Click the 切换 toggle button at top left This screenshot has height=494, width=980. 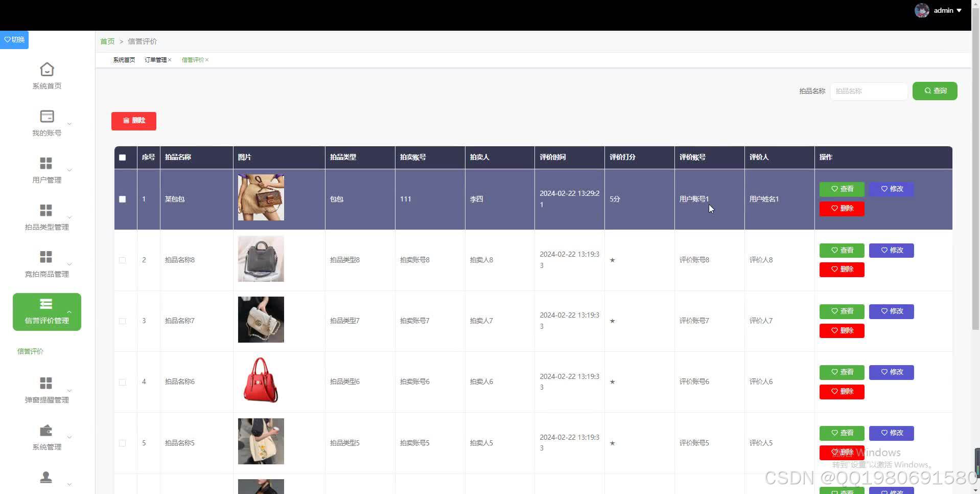coord(14,40)
